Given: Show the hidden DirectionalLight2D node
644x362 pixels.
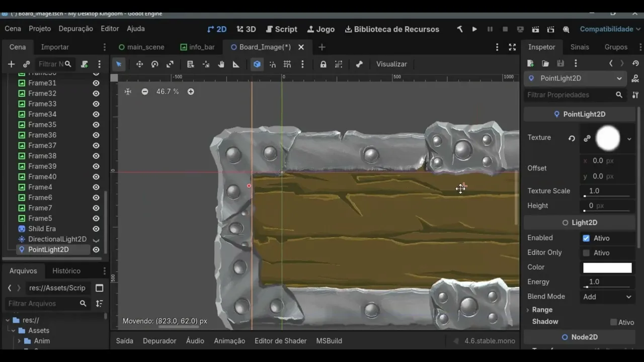Looking at the screenshot, I should pos(96,239).
